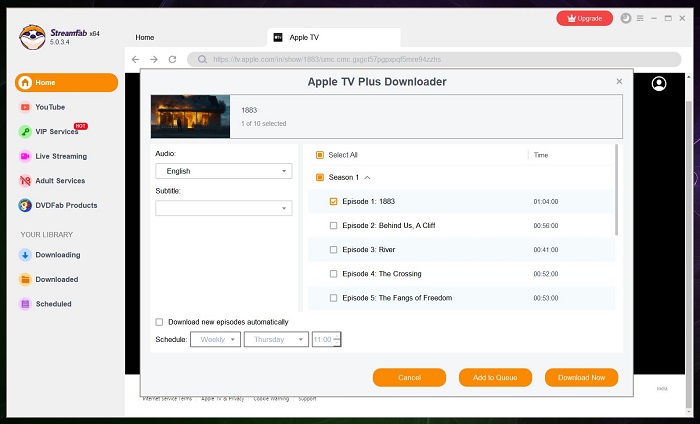Click the '1 of 10 selected' text

coord(264,124)
